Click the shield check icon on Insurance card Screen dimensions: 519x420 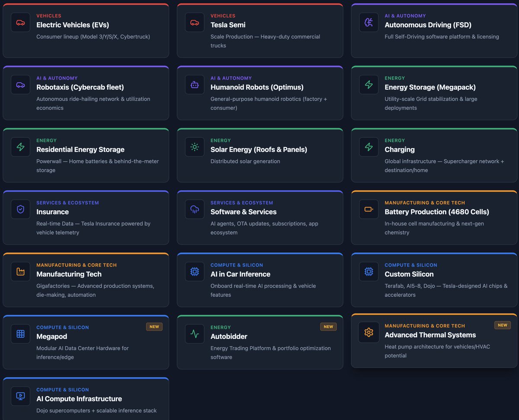click(x=20, y=209)
